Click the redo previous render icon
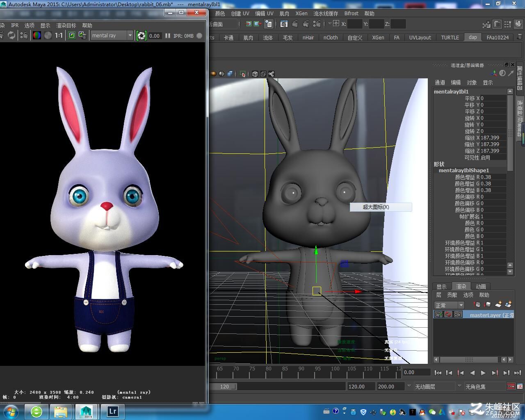Viewport: 525px width, 420px height. (11, 35)
